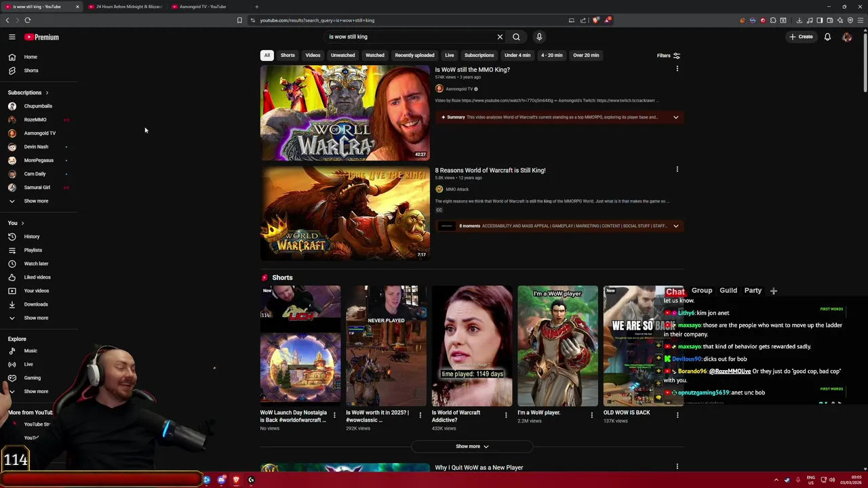Select the Guild tab in overlay
This screenshot has width=868, height=488.
(x=728, y=291)
